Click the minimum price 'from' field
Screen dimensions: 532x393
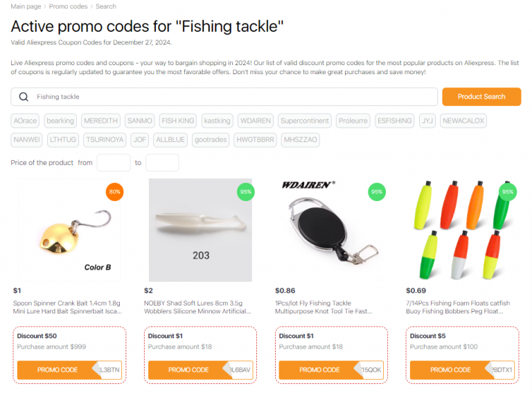pos(114,163)
